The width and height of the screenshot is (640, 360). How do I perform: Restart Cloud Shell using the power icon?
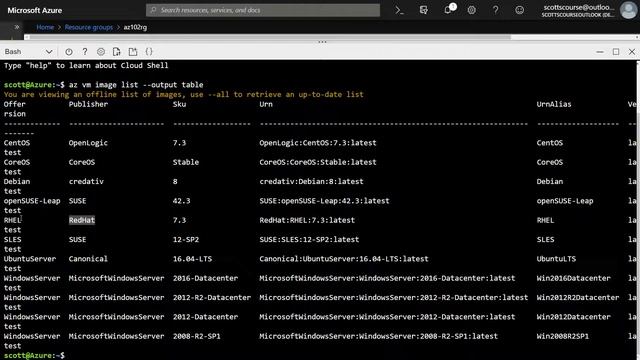click(x=69, y=51)
